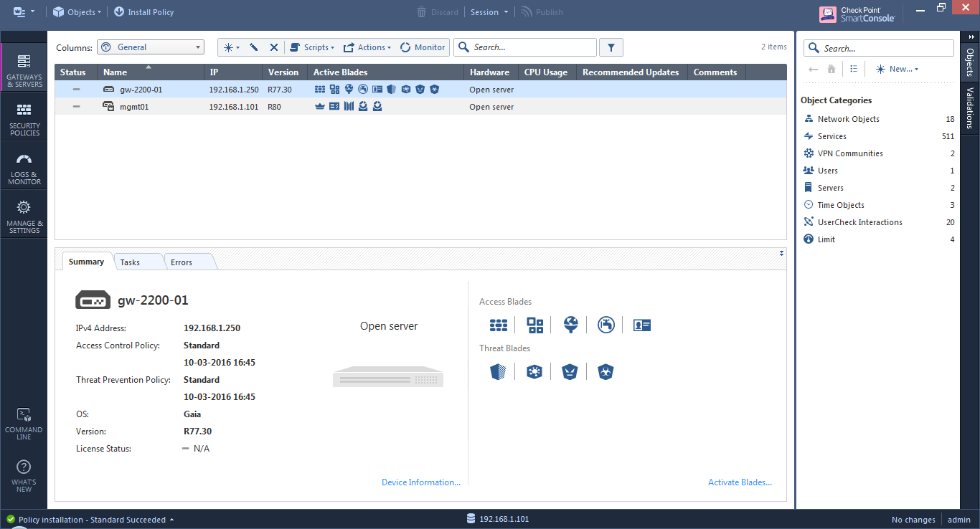Open the Columns General dropdown
The width and height of the screenshot is (980, 529).
pos(151,47)
